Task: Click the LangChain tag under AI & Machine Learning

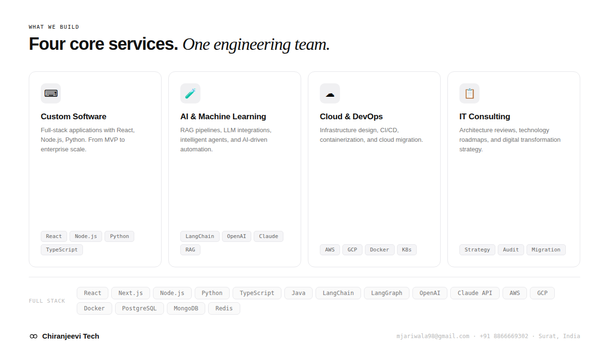Action: click(199, 236)
